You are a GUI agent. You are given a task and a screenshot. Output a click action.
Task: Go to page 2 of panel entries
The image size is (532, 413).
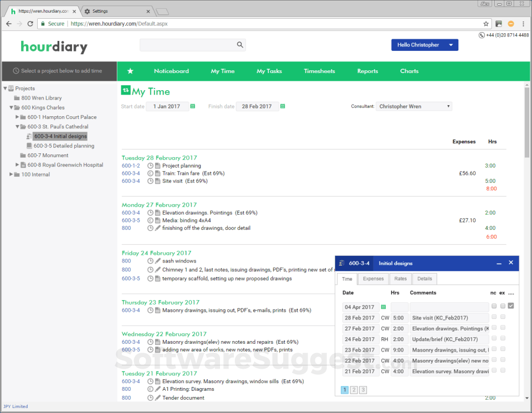point(354,390)
